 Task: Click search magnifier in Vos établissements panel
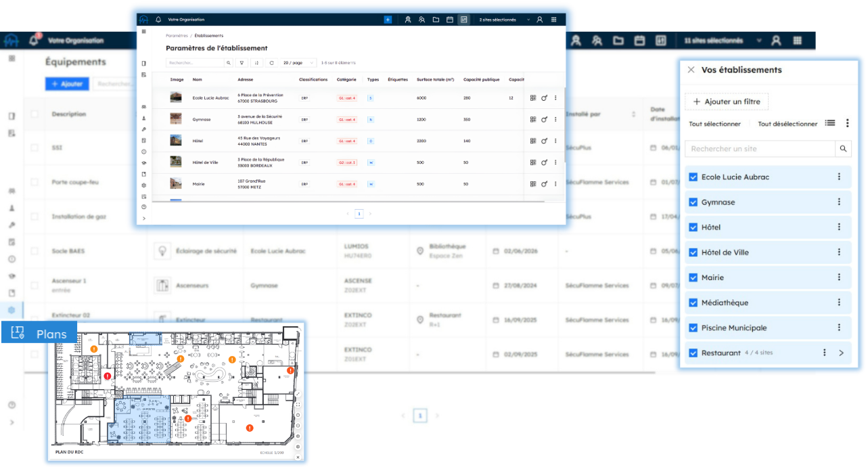(843, 149)
